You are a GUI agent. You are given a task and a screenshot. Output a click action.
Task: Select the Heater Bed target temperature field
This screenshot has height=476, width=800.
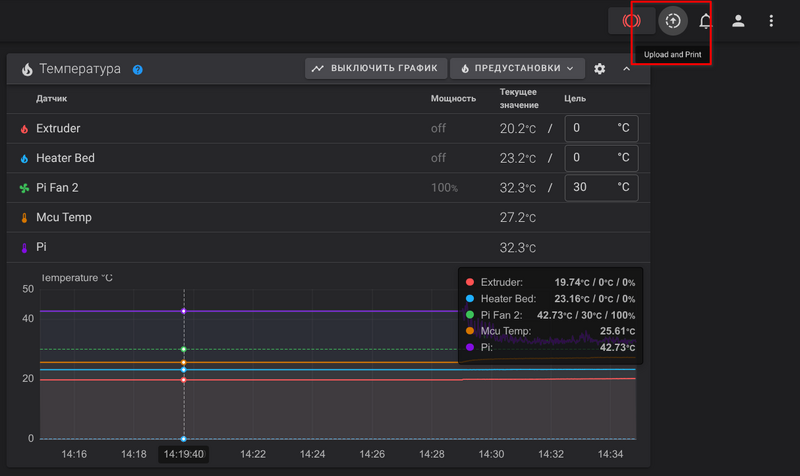coord(600,158)
